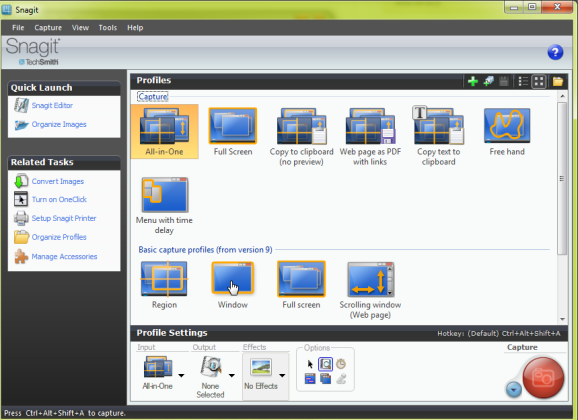
Task: Collapse the Capture profiles group header
Action: click(x=153, y=97)
